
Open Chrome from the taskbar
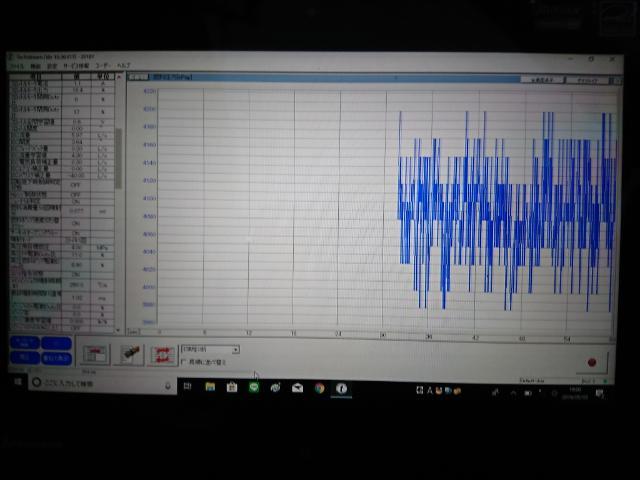319,387
